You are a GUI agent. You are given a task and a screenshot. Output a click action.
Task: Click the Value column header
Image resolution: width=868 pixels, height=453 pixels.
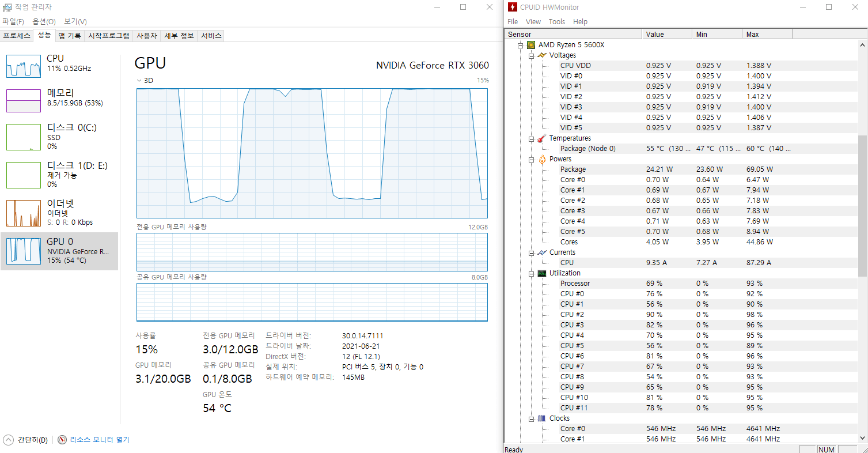[x=667, y=35]
